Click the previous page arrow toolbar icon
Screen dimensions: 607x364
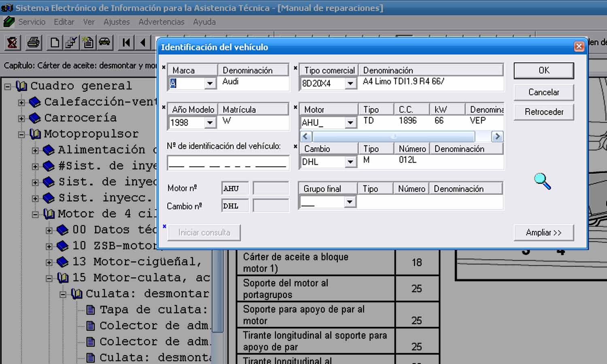[143, 42]
